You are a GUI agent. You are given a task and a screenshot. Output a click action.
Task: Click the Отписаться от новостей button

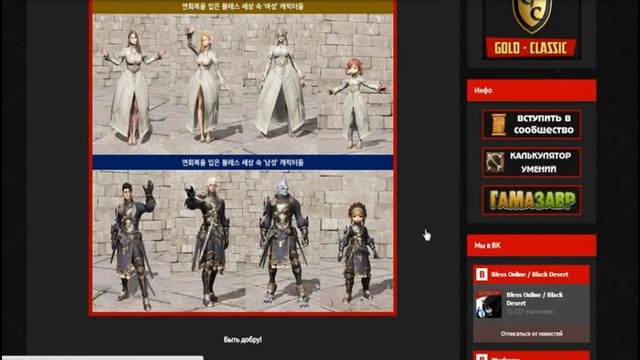tap(531, 333)
